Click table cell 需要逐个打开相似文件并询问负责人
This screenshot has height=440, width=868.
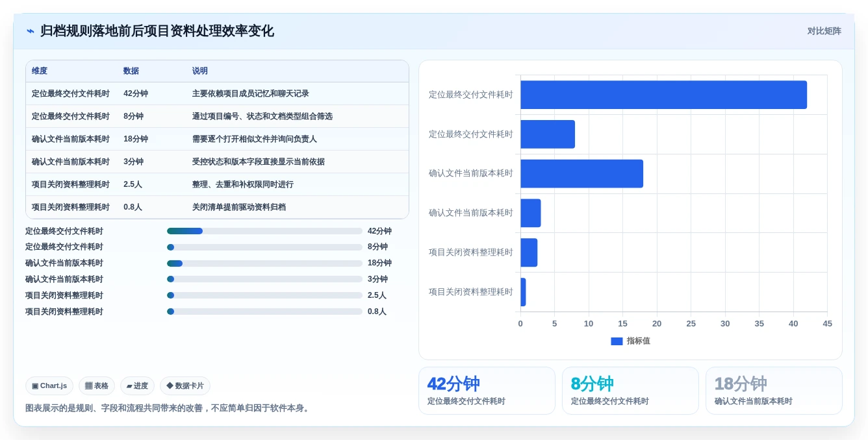pyautogui.click(x=255, y=139)
